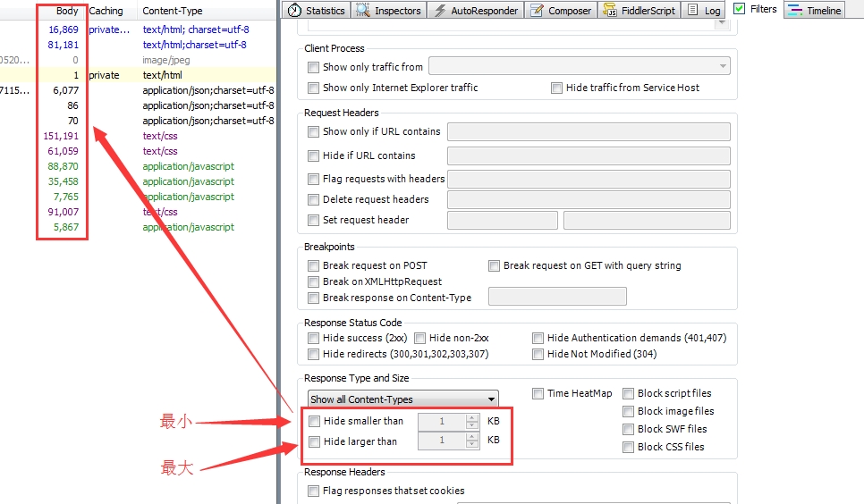Enable Break on XMLHttpRequest
The height and width of the screenshot is (504, 864).
tap(314, 282)
